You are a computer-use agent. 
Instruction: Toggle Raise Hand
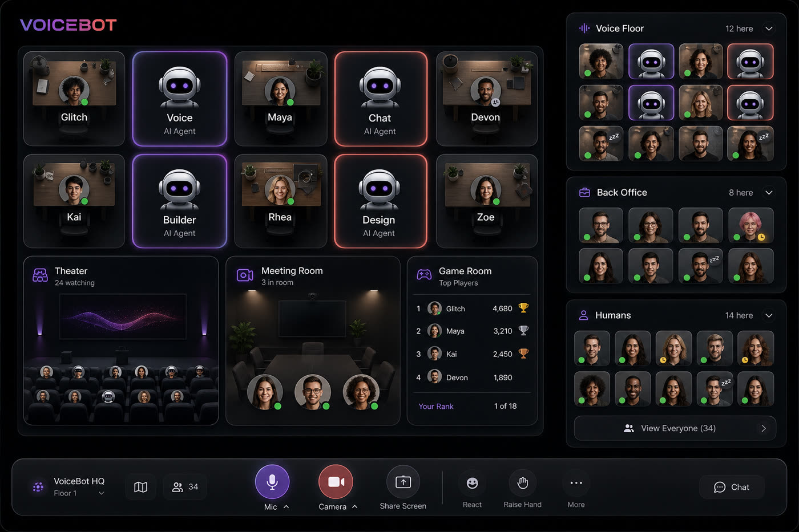[x=522, y=483]
